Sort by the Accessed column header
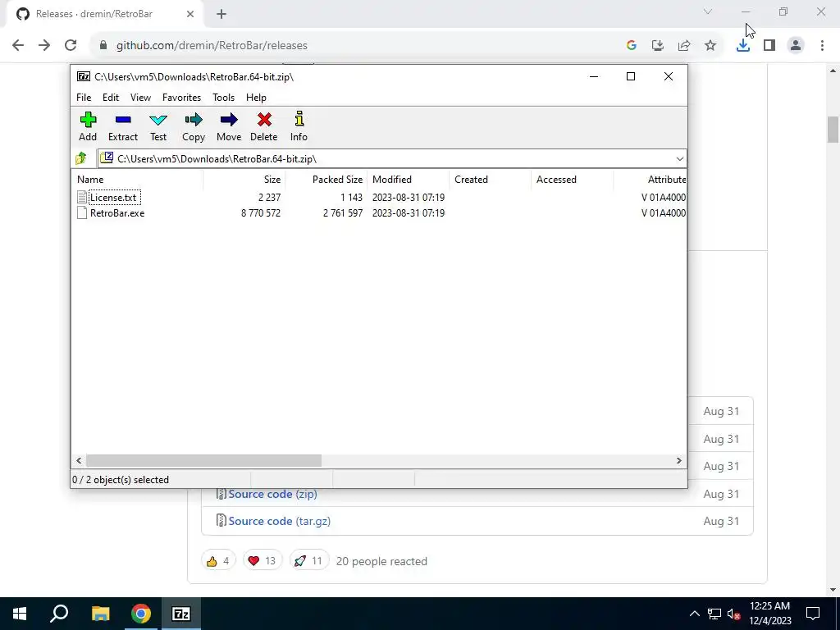Screen dimensions: 840x630 click(572, 180)
